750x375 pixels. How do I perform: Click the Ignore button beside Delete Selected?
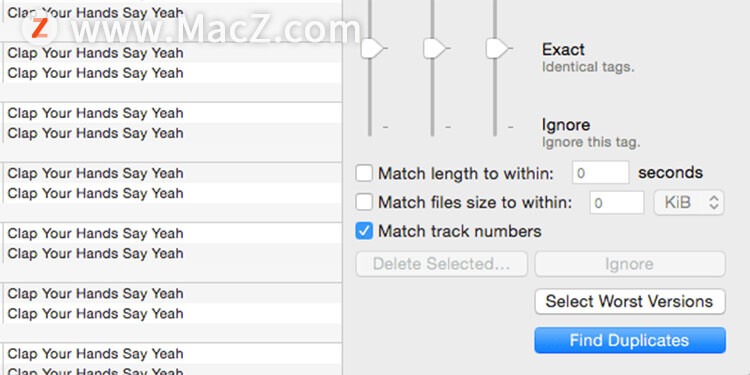pyautogui.click(x=630, y=264)
